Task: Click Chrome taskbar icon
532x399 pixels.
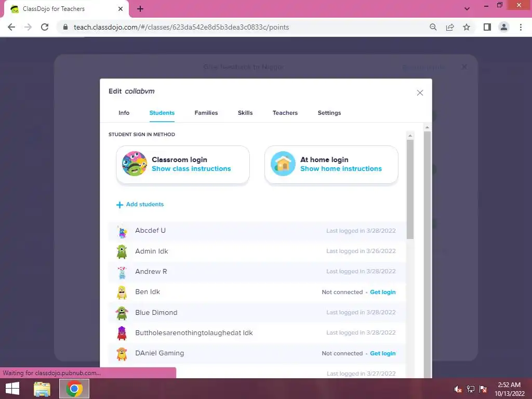Action: point(74,389)
